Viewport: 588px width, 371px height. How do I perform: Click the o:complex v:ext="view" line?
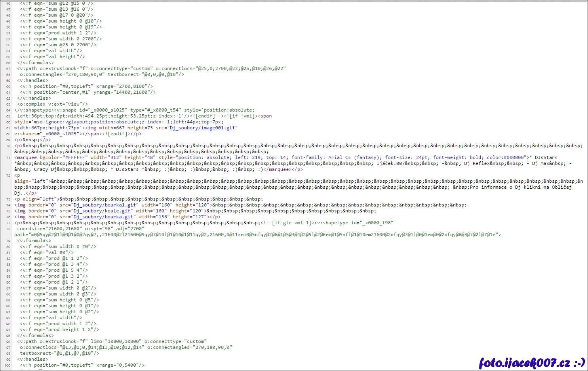pyautogui.click(x=52, y=104)
